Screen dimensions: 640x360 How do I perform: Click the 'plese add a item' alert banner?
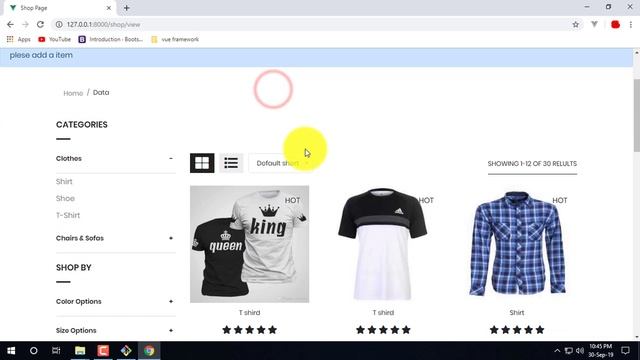[x=316, y=57]
